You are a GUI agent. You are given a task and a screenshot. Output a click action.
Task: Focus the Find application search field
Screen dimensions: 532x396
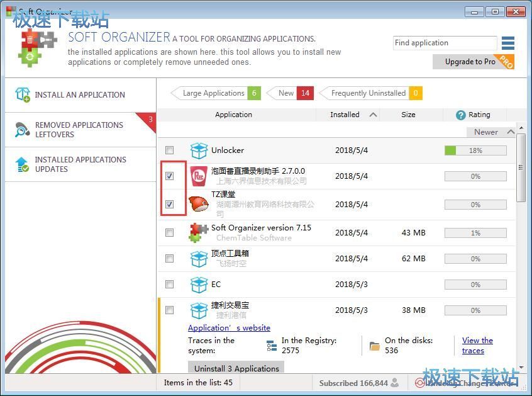pyautogui.click(x=445, y=43)
